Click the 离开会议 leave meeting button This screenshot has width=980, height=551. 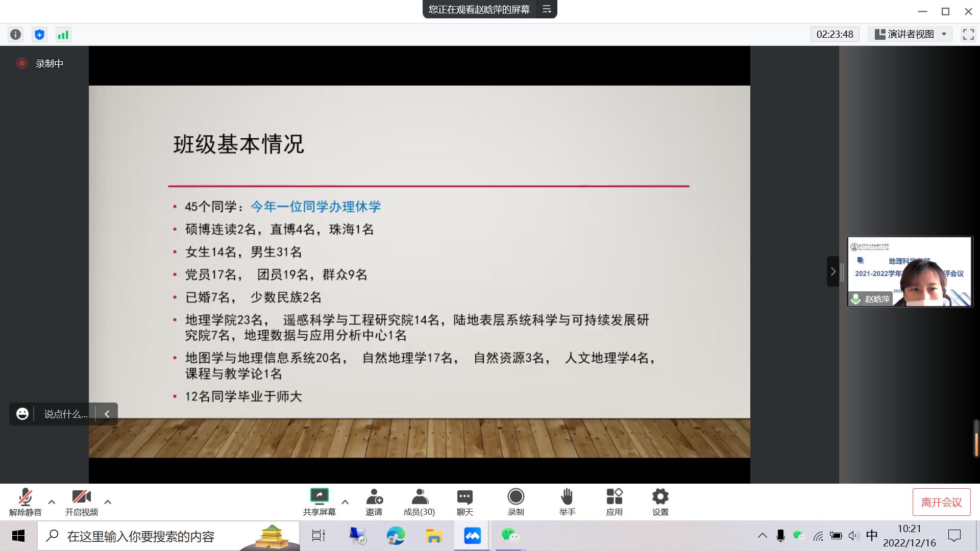click(941, 502)
